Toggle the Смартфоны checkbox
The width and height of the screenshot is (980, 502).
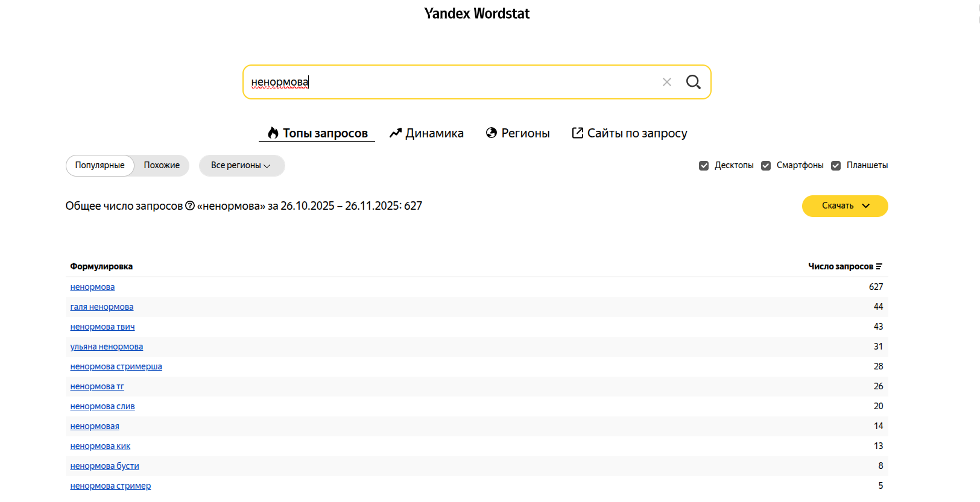pos(766,166)
